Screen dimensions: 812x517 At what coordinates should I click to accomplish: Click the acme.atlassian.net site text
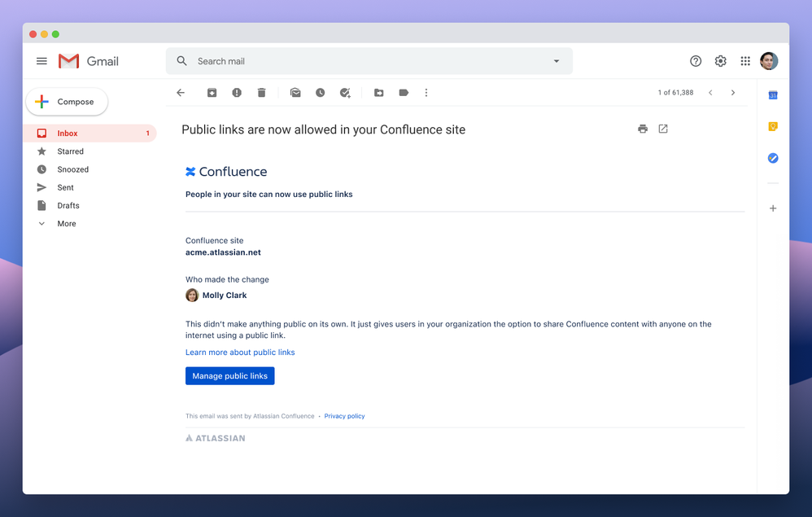[223, 252]
